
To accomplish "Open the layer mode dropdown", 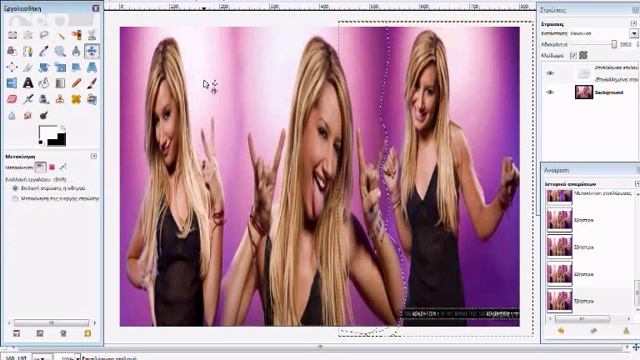I will pyautogui.click(x=633, y=33).
